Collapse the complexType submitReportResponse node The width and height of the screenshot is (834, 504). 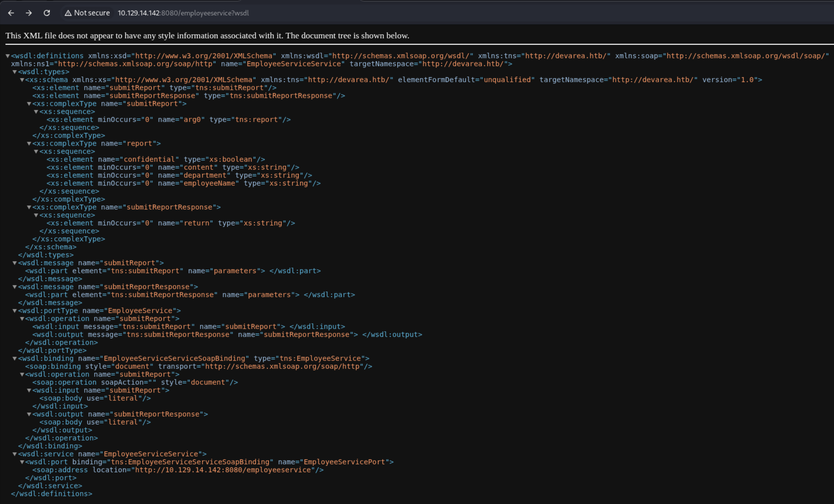pyautogui.click(x=29, y=207)
